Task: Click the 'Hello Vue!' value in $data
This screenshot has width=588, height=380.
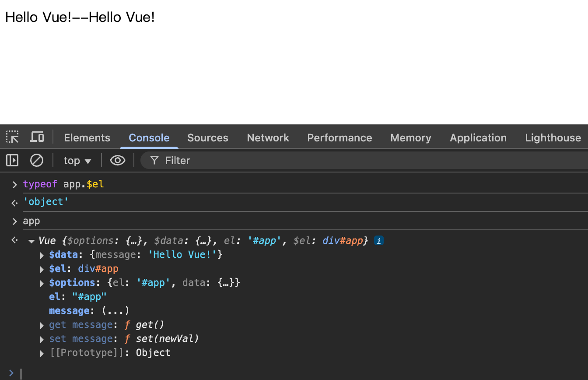Action: tap(182, 255)
